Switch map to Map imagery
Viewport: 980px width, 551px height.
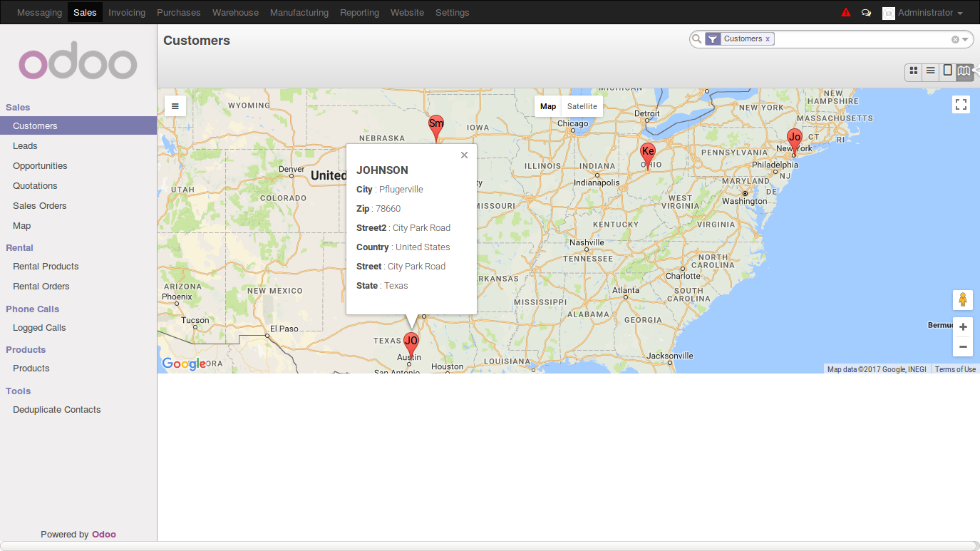pos(548,106)
